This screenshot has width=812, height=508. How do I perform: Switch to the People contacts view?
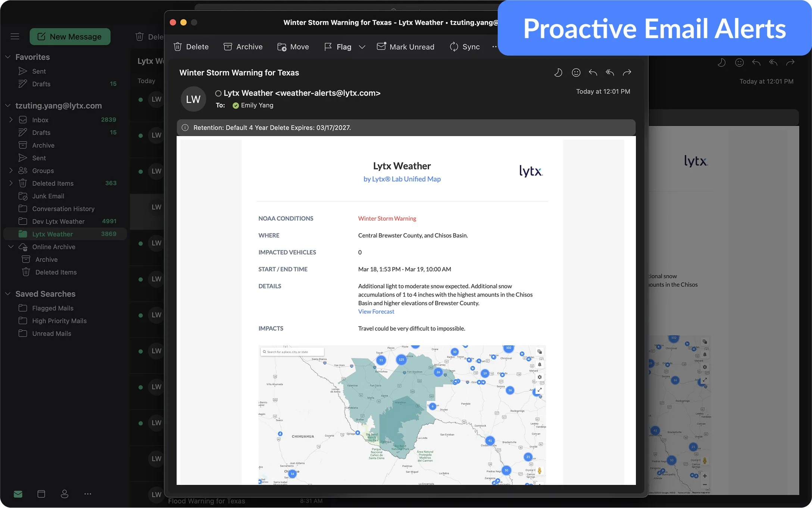point(65,494)
